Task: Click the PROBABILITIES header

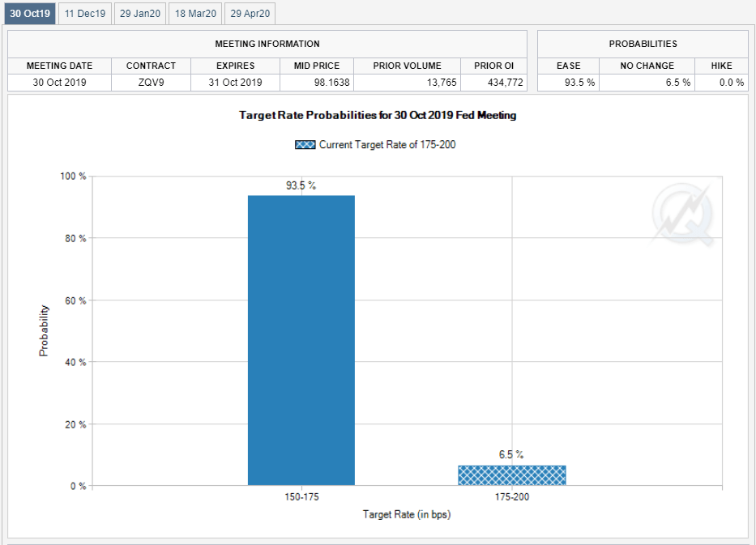Action: (x=643, y=44)
